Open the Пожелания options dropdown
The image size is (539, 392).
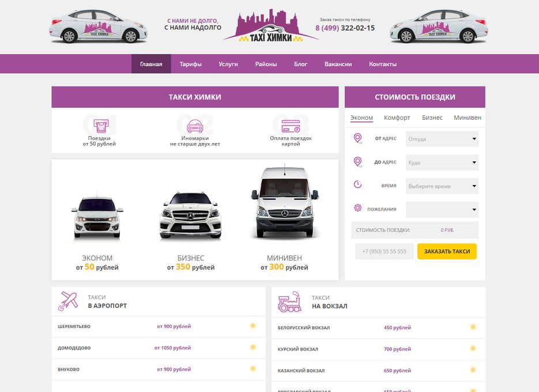[442, 209]
